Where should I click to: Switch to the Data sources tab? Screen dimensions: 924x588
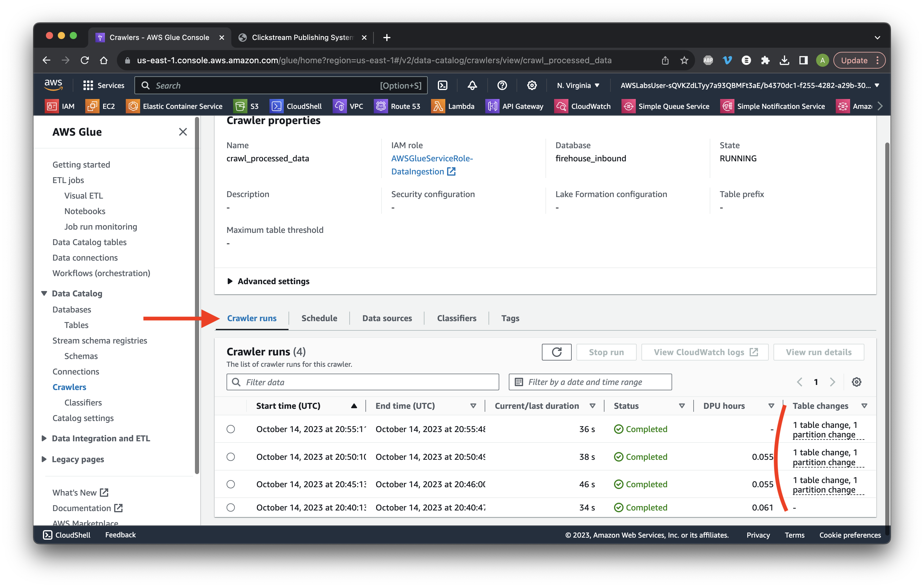tap(387, 318)
